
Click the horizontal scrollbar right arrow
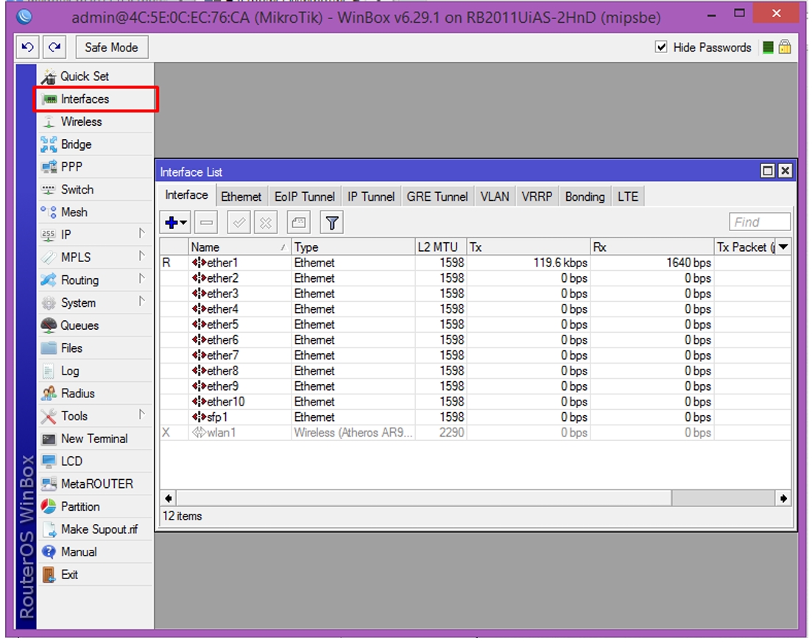(783, 498)
